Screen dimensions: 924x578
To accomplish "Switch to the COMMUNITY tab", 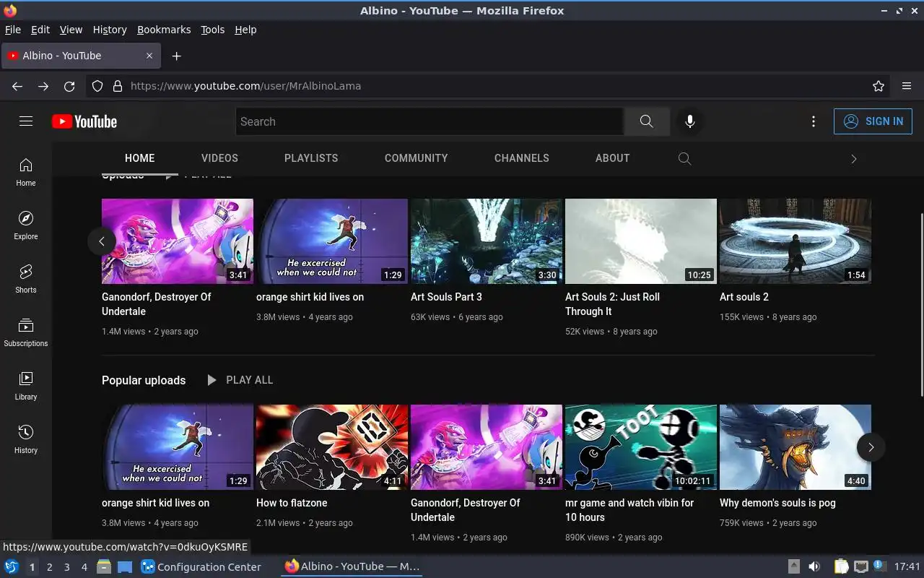I will pos(416,158).
